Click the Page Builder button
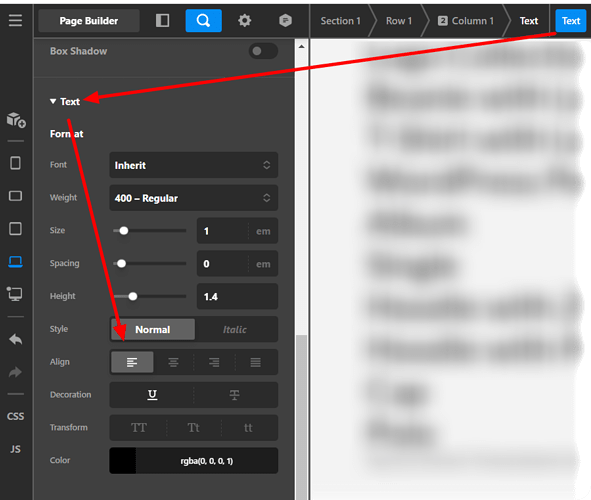 tap(89, 21)
